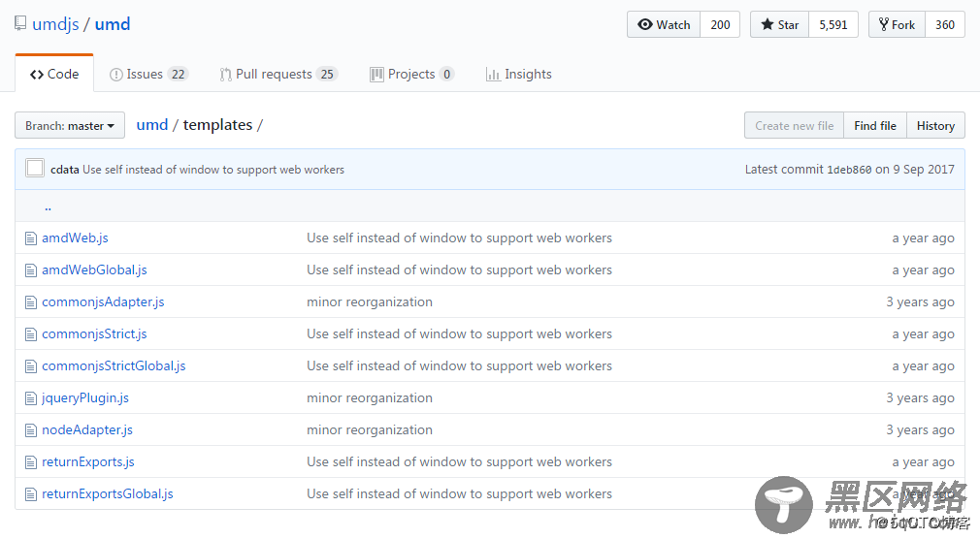Open the jqueryPlugin.js file
Viewport: 980px width, 539px height.
point(85,397)
